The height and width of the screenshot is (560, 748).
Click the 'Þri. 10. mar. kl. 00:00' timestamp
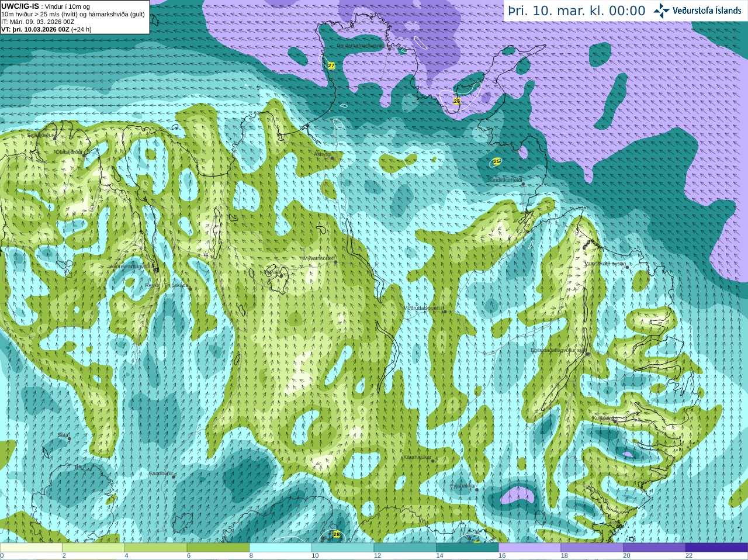(577, 11)
